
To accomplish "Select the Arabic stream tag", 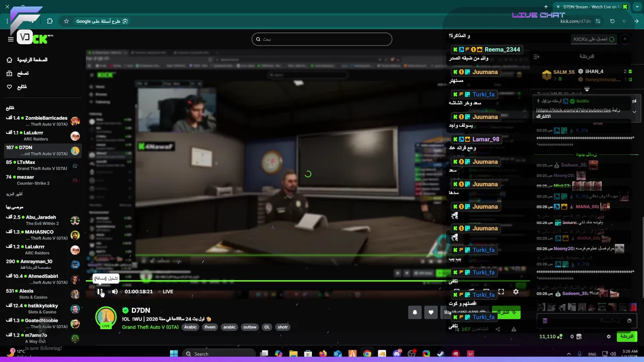I will (190, 327).
